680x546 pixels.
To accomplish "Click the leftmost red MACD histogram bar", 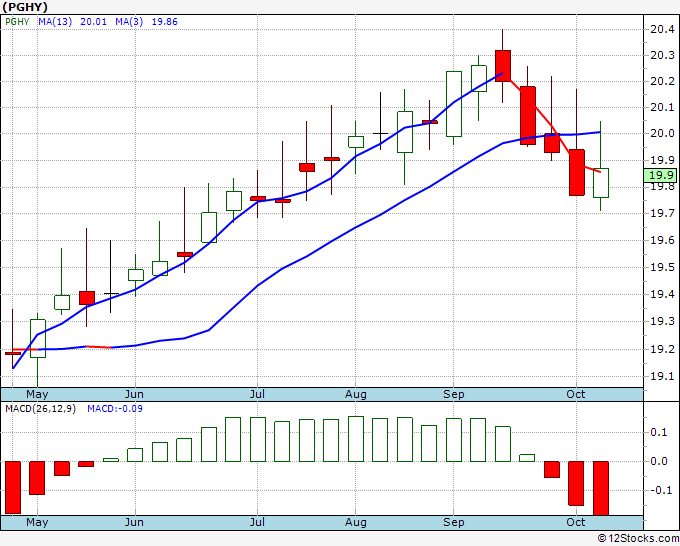I will pyautogui.click(x=13, y=487).
